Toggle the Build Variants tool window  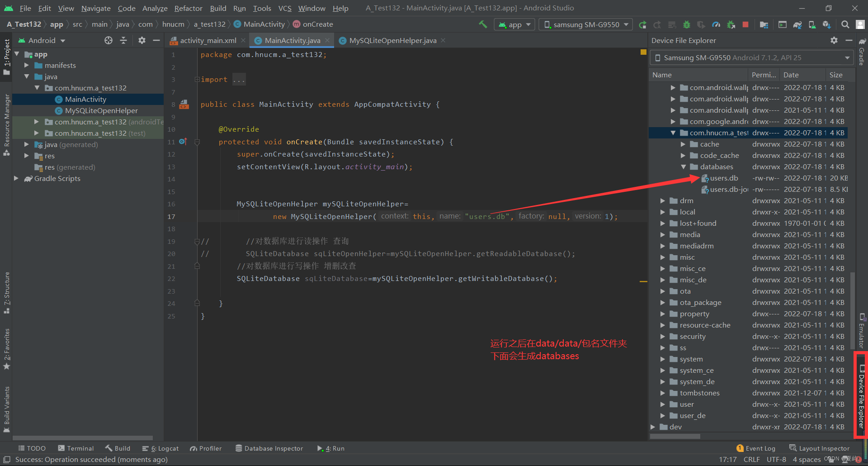click(6, 409)
